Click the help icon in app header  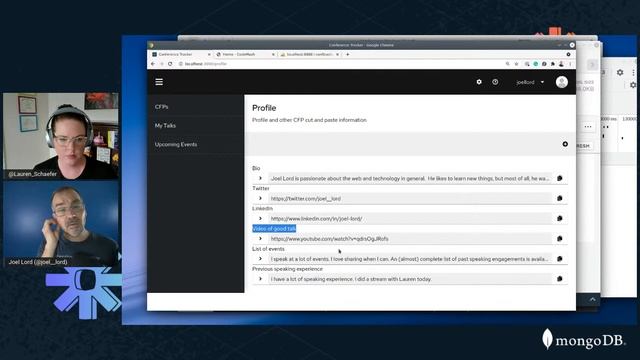(495, 82)
